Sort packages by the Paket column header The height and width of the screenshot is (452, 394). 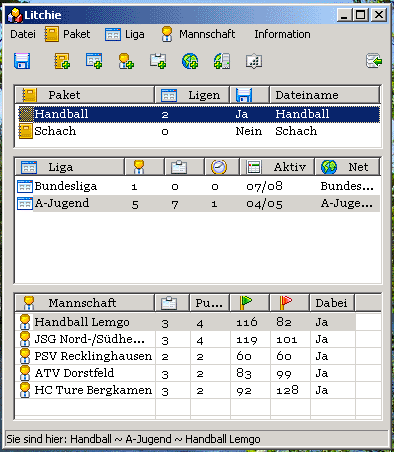[x=85, y=95]
